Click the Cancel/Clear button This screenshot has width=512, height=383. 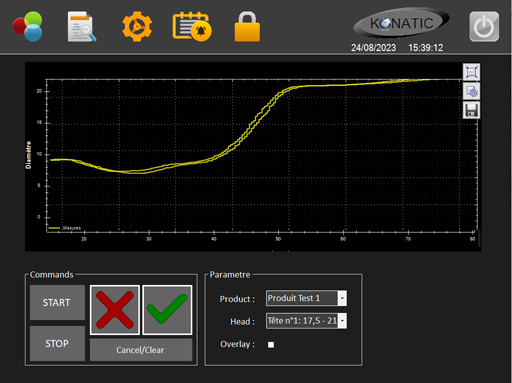[x=141, y=350]
